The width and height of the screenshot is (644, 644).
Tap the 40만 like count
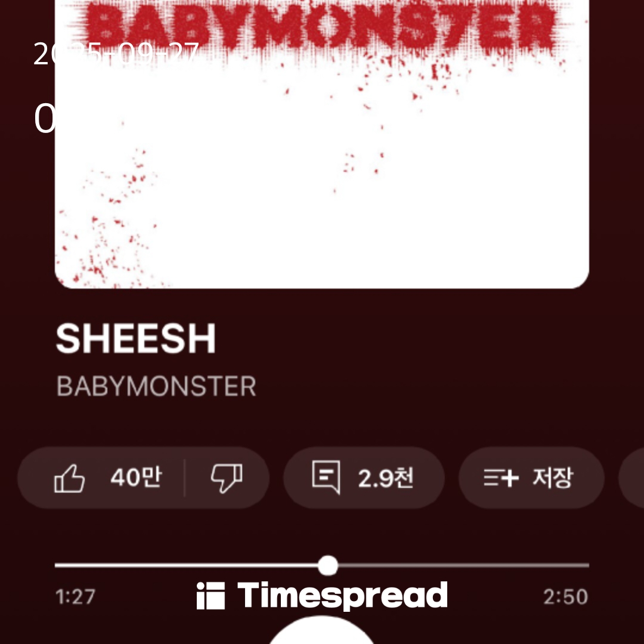136,477
